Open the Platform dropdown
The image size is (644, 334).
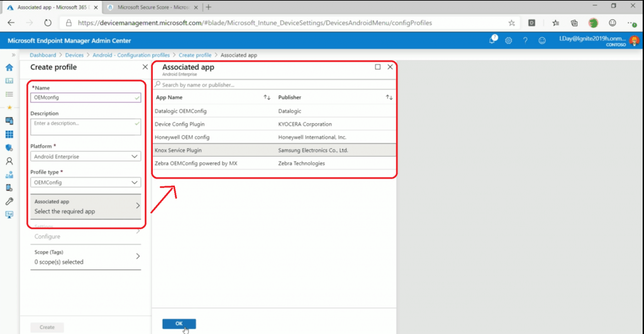pos(86,157)
